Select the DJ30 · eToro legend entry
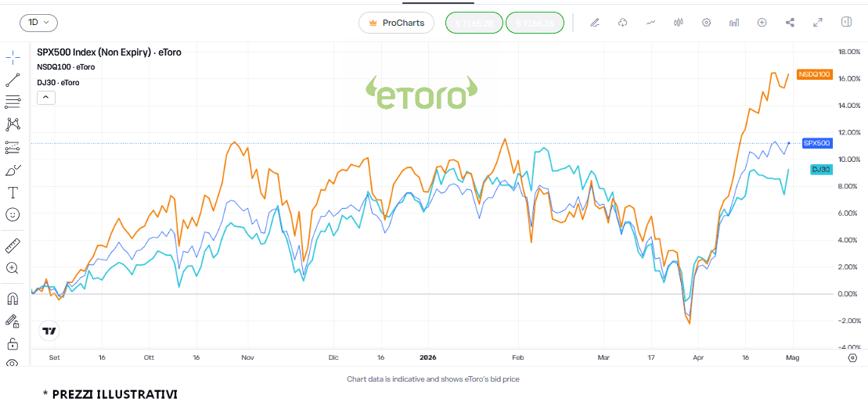 pos(58,82)
